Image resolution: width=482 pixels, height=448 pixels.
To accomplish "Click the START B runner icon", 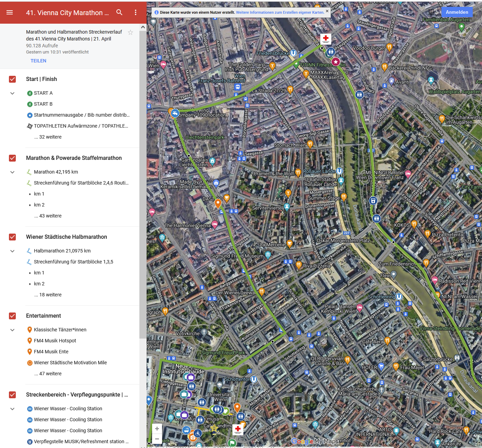I will coord(30,104).
